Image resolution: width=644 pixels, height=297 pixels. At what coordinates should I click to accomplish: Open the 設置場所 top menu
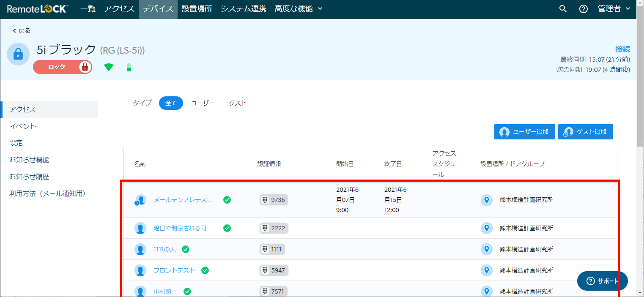197,9
